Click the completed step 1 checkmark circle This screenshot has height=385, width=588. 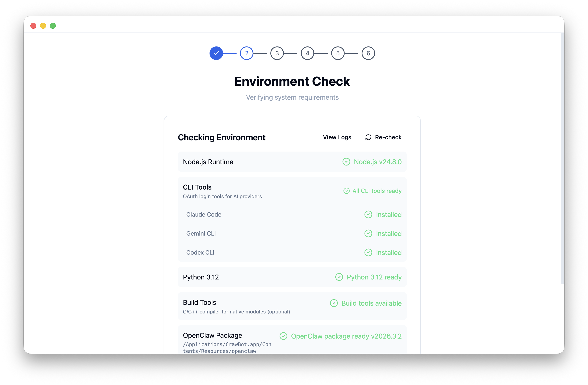(216, 53)
